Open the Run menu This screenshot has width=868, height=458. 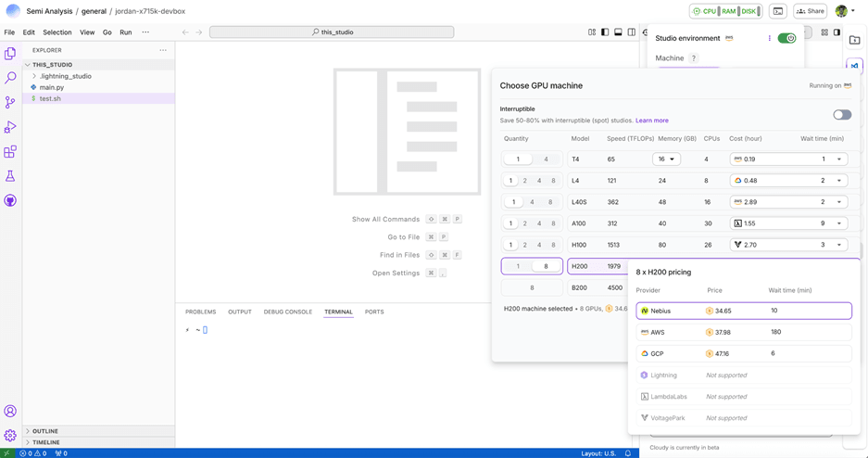point(126,32)
